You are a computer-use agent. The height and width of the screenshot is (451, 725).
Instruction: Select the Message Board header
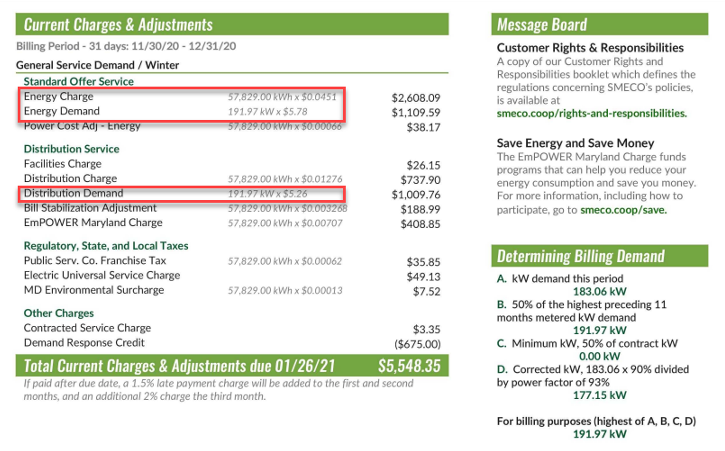coord(542,24)
